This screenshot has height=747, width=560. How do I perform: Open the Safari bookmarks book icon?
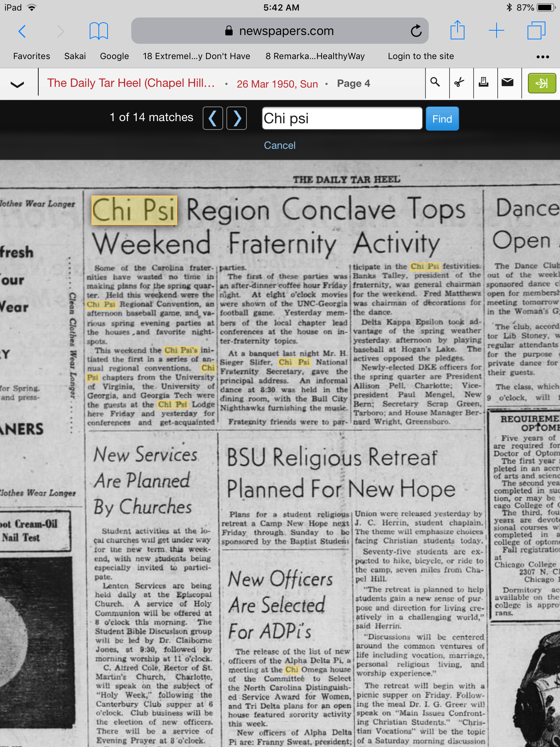coord(98,31)
